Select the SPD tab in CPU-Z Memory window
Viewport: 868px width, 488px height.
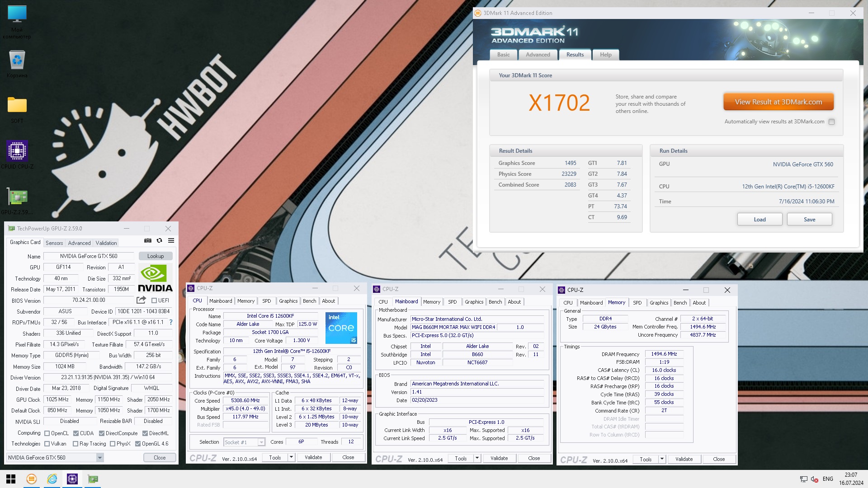[x=637, y=303]
